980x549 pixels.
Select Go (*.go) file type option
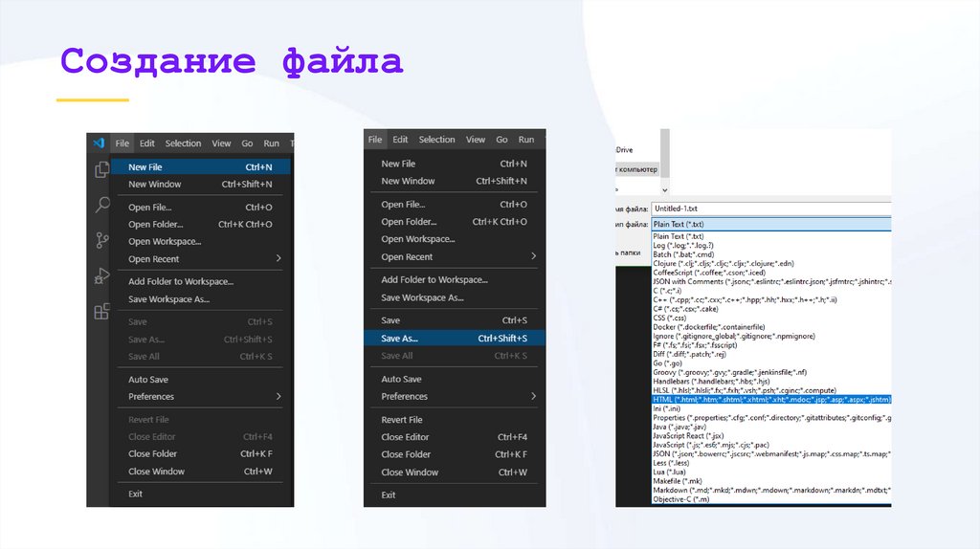tap(771, 363)
